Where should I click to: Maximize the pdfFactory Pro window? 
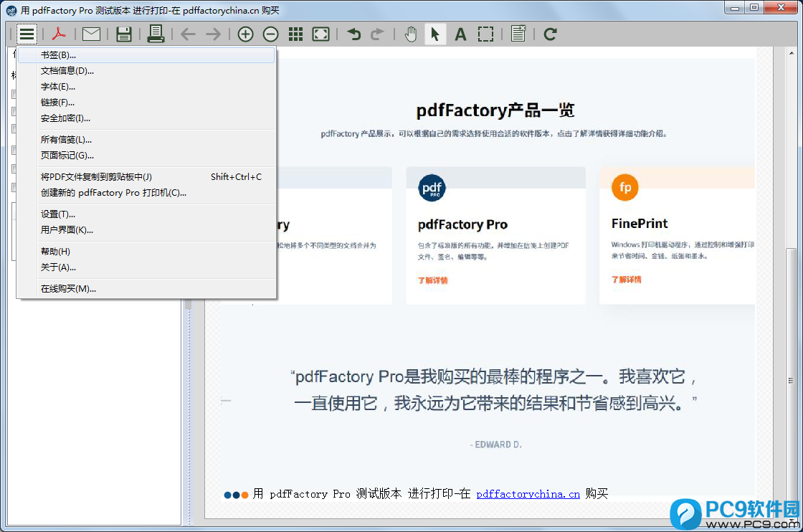754,8
